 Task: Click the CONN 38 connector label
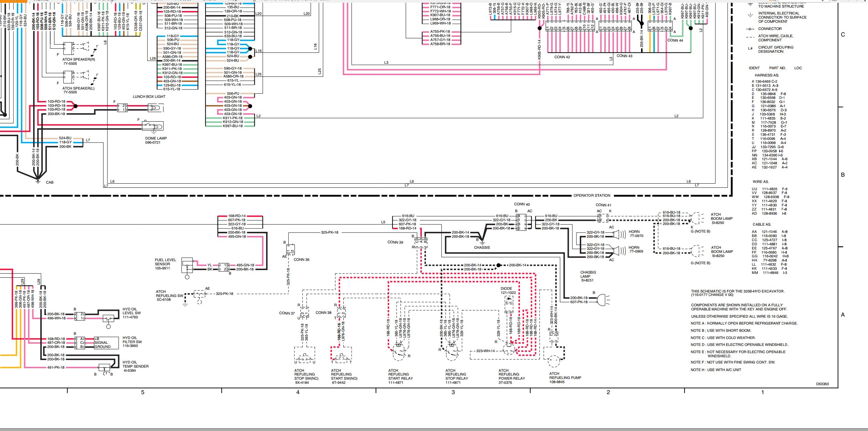tap(324, 313)
